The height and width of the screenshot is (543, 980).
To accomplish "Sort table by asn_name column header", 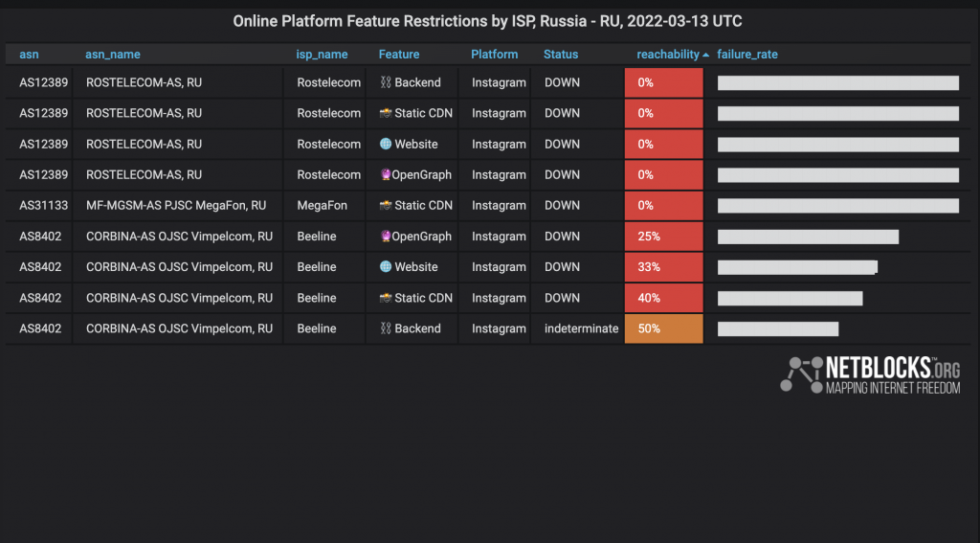I will click(x=112, y=55).
